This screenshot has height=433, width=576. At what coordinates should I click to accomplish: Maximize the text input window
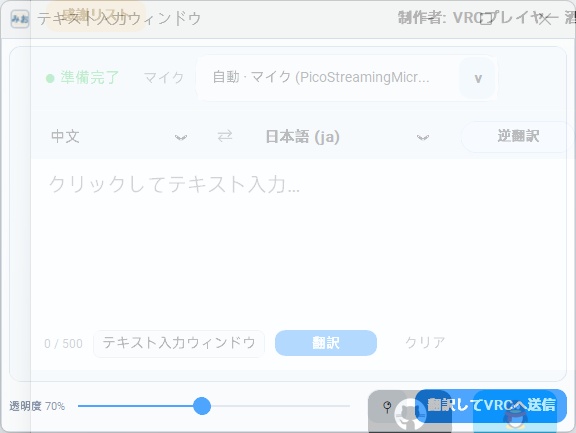tap(486, 18)
